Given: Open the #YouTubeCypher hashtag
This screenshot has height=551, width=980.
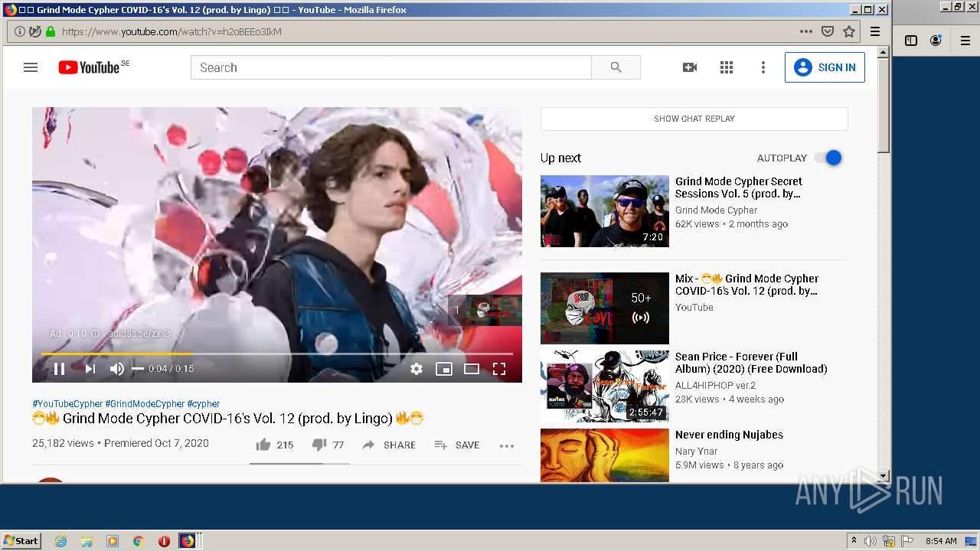Looking at the screenshot, I should [67, 403].
